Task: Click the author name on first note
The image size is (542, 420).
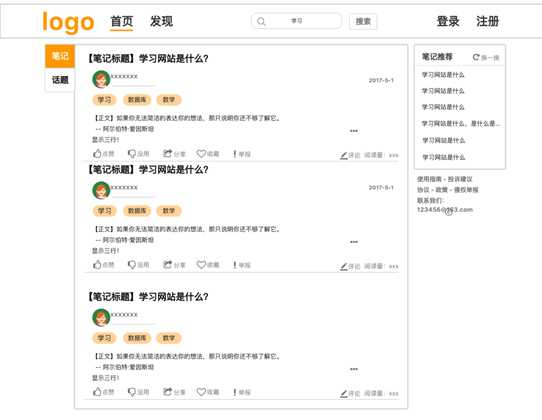Action: (124, 76)
